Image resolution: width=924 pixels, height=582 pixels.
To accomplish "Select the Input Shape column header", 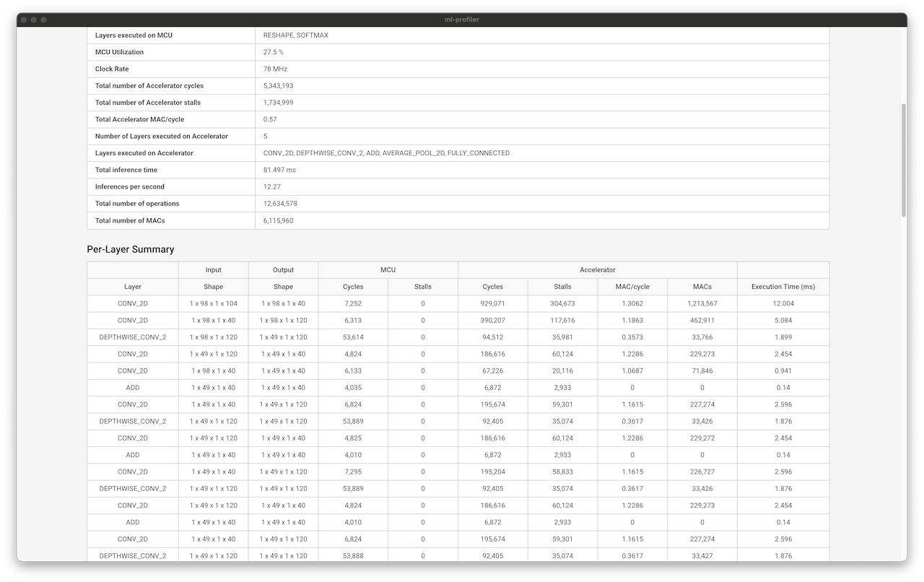I will coord(213,287).
